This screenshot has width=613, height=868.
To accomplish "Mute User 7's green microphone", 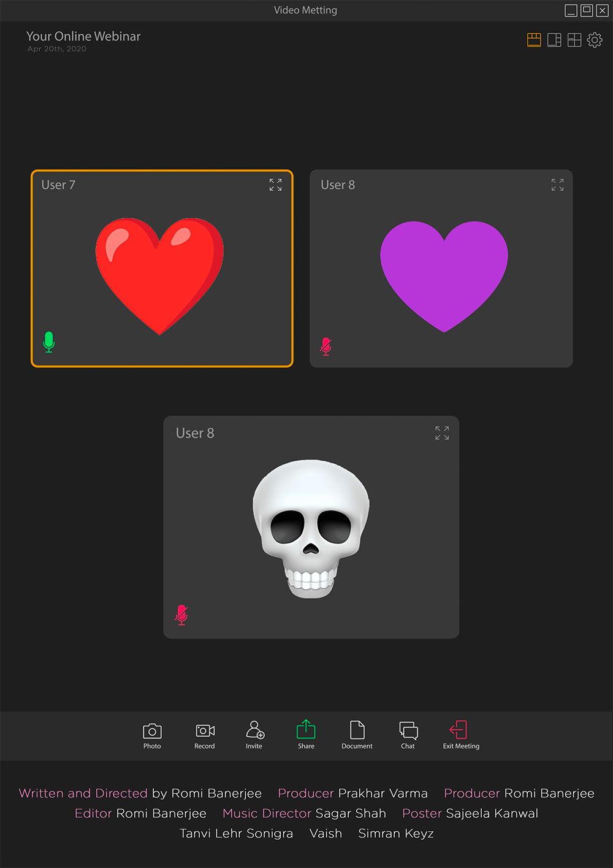I will pyautogui.click(x=49, y=342).
